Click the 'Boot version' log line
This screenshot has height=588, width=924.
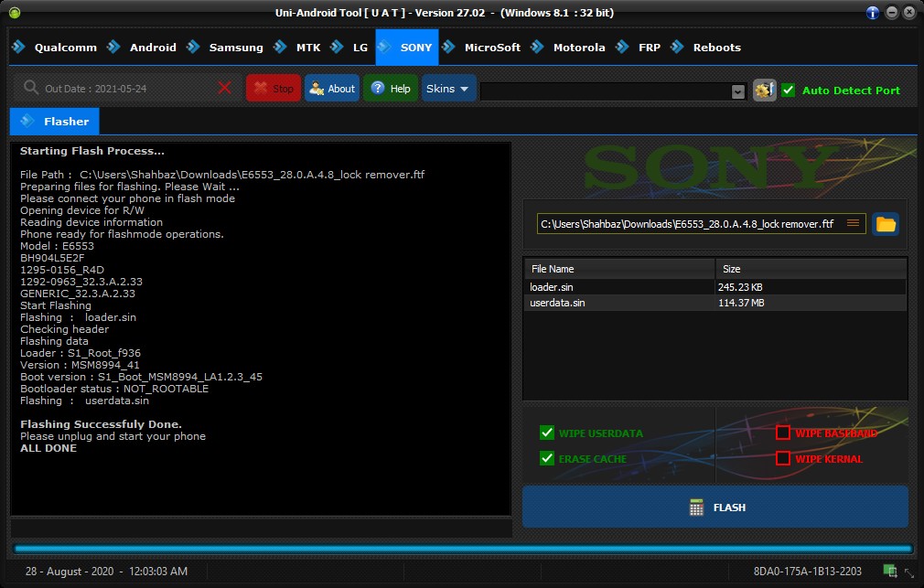(142, 377)
